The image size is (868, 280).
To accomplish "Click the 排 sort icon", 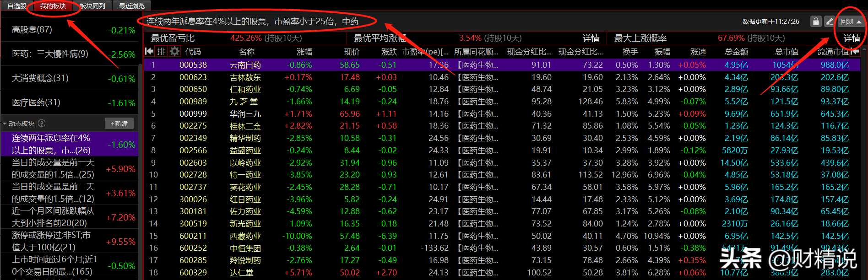I will [161, 52].
